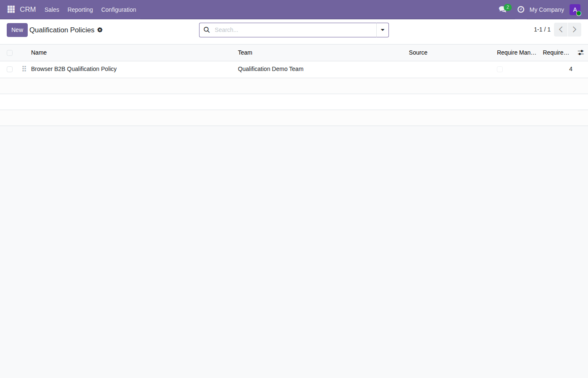Open the Configuration menu
This screenshot has width=588, height=378.
coord(118,10)
